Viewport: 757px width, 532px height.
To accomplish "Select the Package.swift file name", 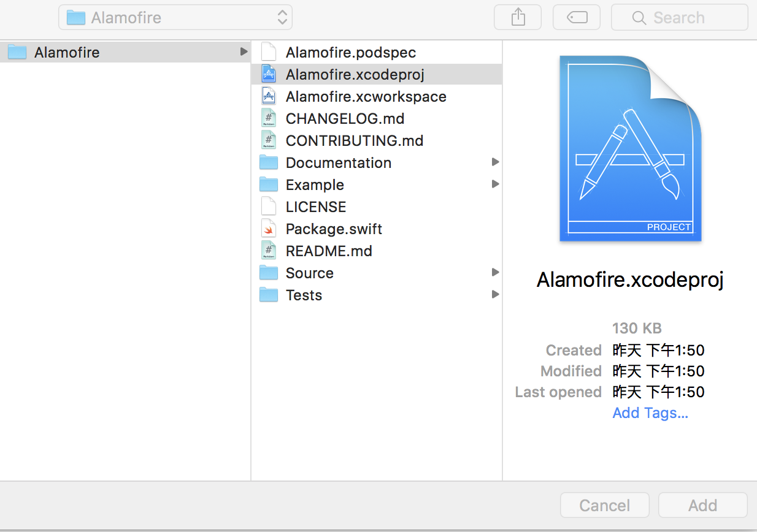I will click(334, 229).
